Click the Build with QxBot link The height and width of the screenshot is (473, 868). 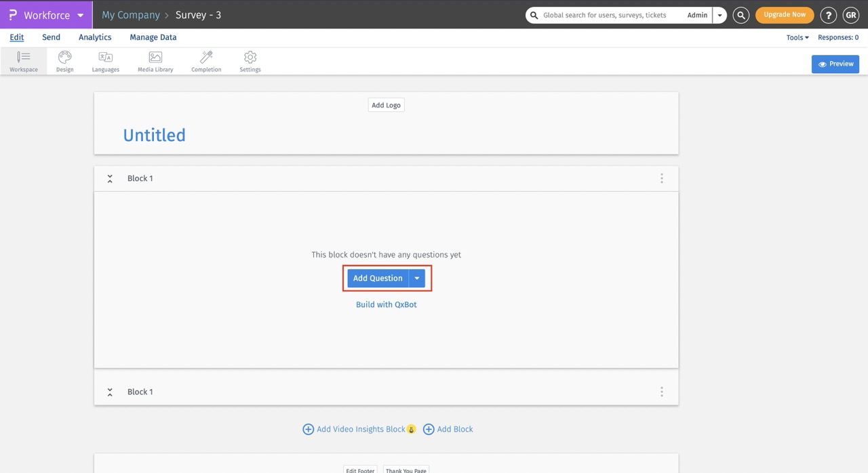pos(386,304)
